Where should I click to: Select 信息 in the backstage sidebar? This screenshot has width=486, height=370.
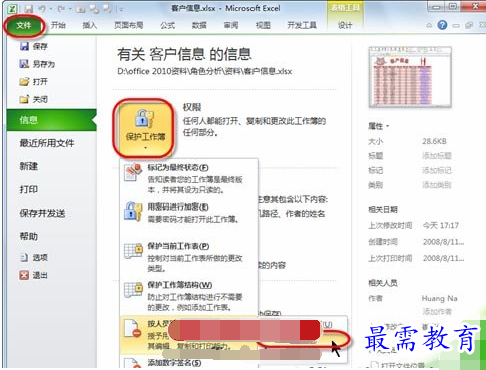tap(51, 120)
